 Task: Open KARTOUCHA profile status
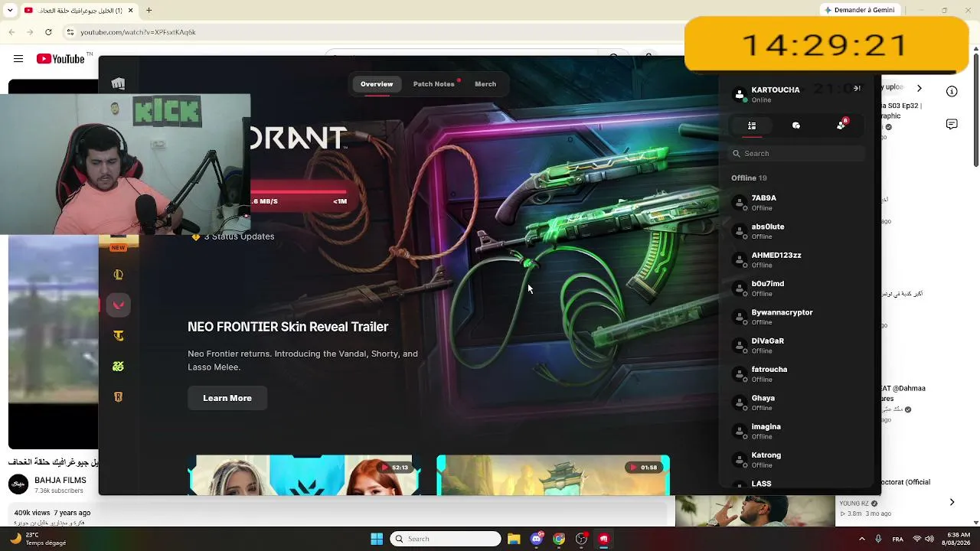pyautogui.click(x=766, y=94)
